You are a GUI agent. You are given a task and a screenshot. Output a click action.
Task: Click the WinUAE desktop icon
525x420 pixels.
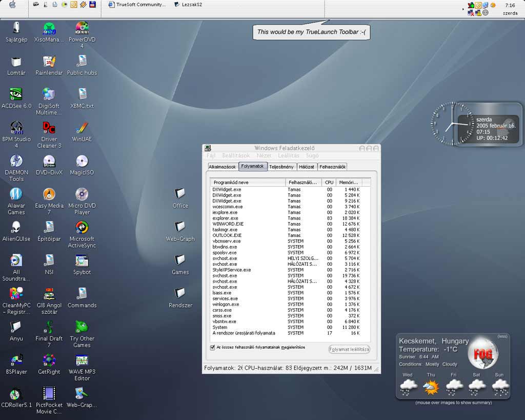pyautogui.click(x=82, y=128)
